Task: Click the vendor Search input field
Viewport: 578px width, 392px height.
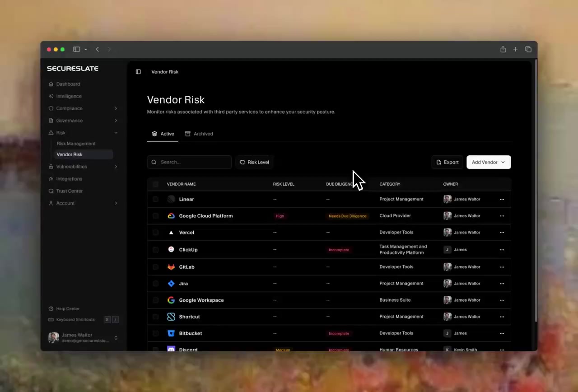Action: [189, 162]
